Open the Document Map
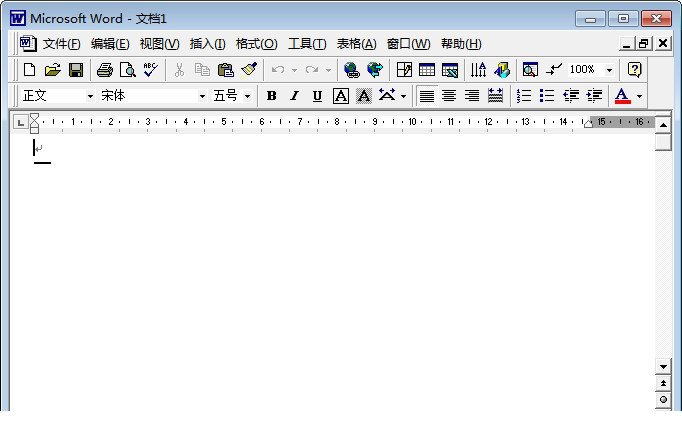 click(530, 70)
